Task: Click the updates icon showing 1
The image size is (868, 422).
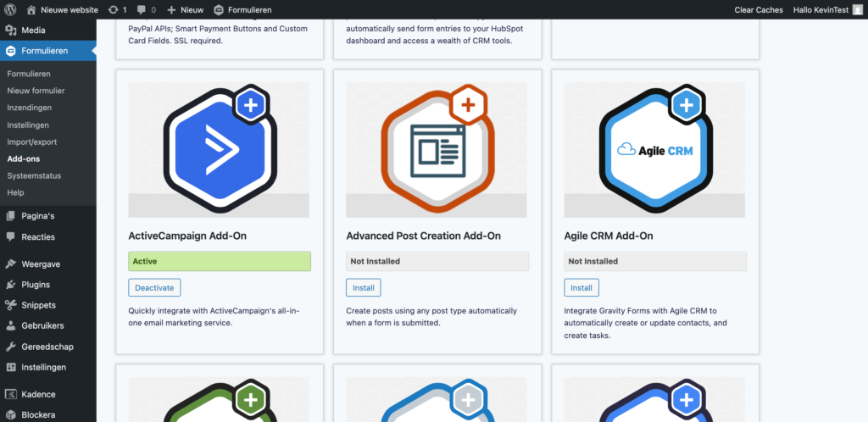Action: coord(114,9)
